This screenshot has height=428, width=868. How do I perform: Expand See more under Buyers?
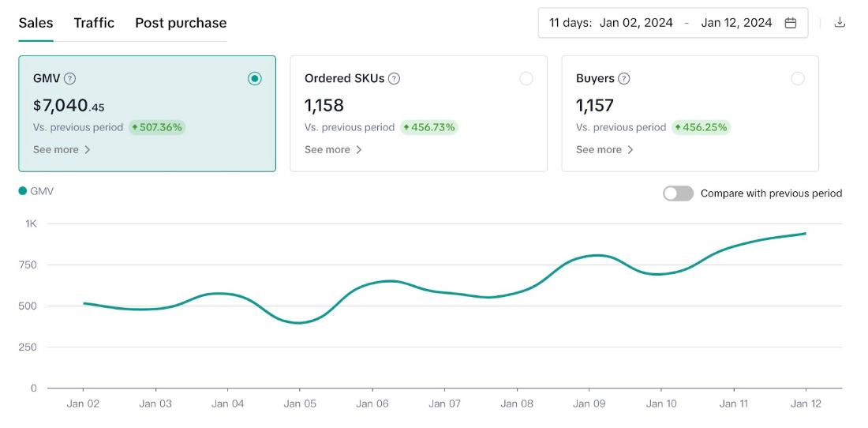click(604, 149)
